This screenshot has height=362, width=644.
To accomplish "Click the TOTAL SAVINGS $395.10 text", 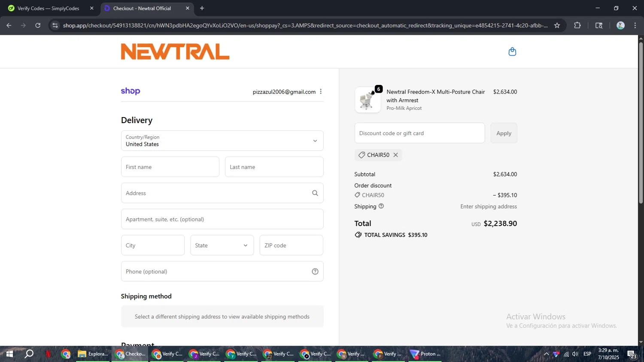I will point(396,235).
